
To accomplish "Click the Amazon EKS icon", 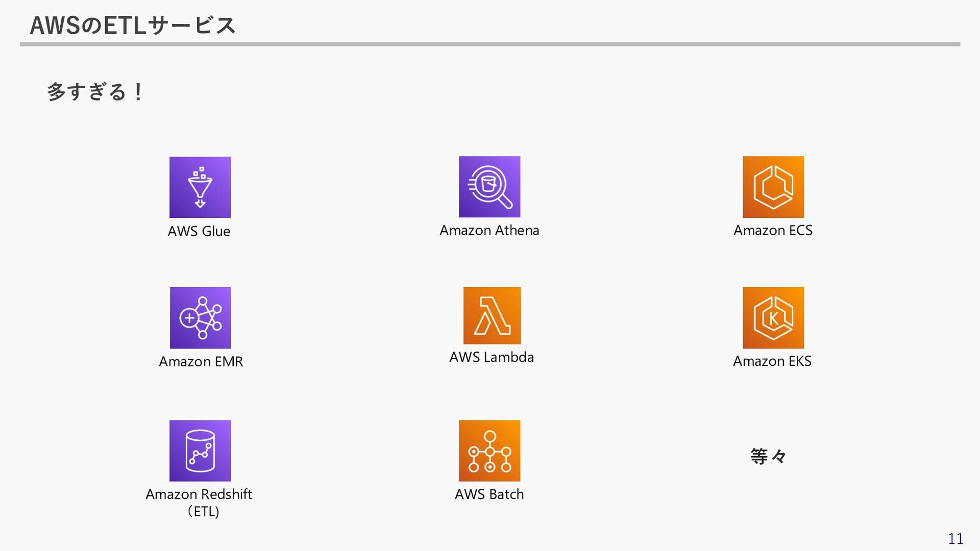I will [773, 318].
